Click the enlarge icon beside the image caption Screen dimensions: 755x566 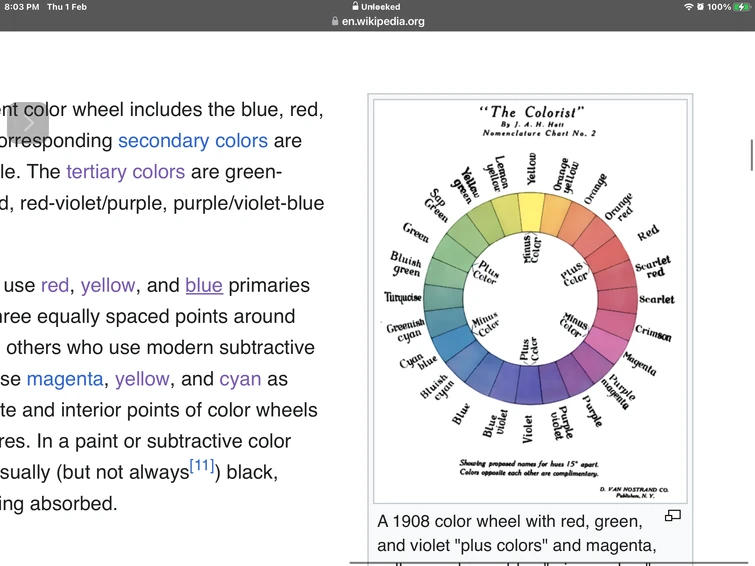pyautogui.click(x=673, y=516)
